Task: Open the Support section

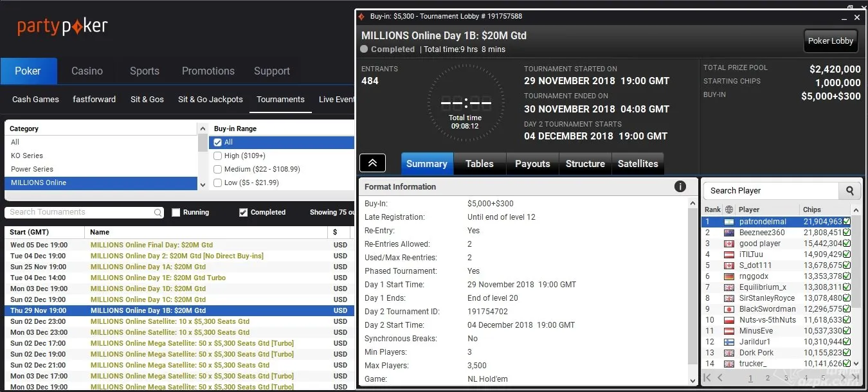Action: pos(272,71)
